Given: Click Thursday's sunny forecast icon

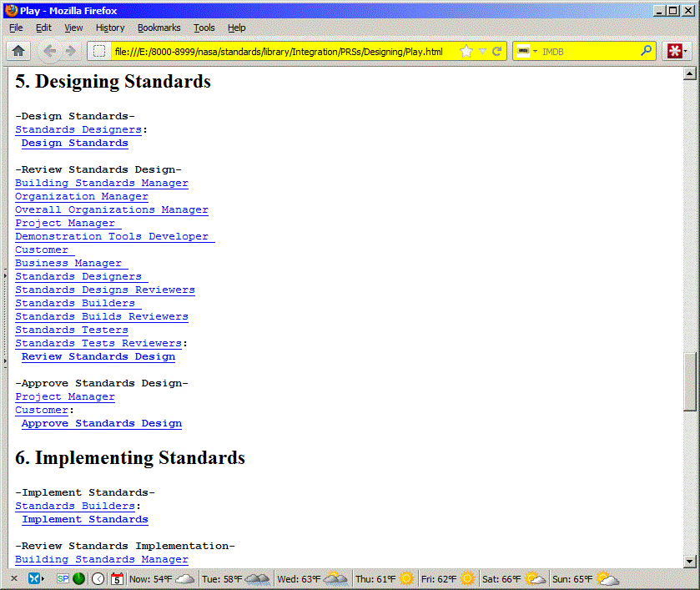Looking at the screenshot, I should click(x=406, y=579).
